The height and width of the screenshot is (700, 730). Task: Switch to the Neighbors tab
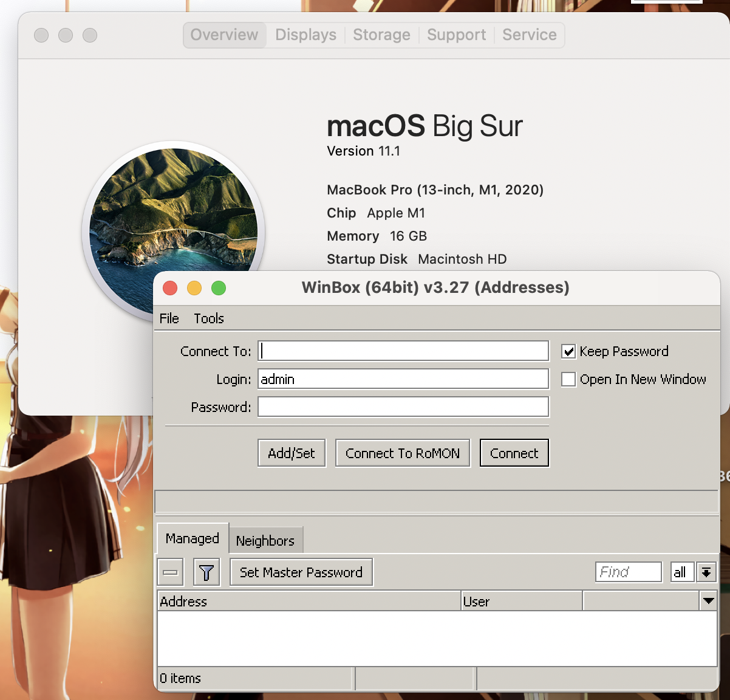pos(265,540)
